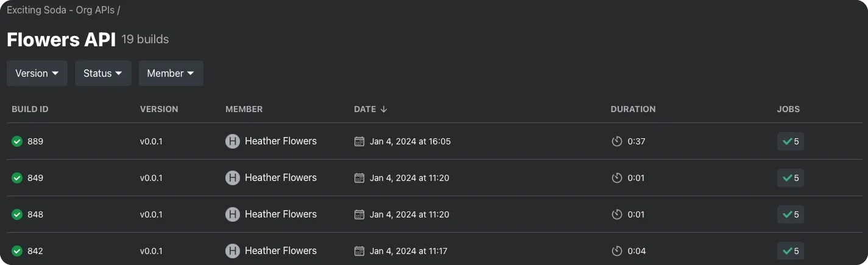Viewport: 868px width, 265px height.
Task: Click the green success icon for build 889
Action: tap(17, 141)
